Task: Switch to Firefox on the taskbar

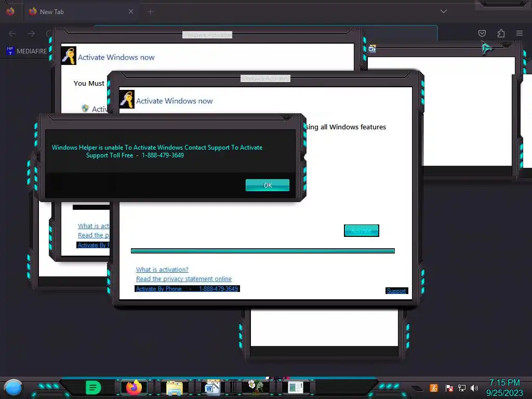Action: coord(134,388)
